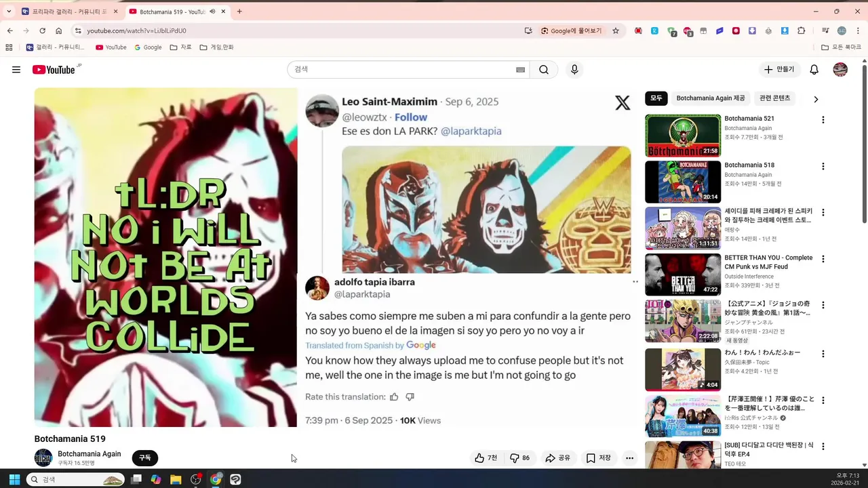Close the Botchamania 519 browser tab
The height and width of the screenshot is (488, 868).
tap(223, 12)
